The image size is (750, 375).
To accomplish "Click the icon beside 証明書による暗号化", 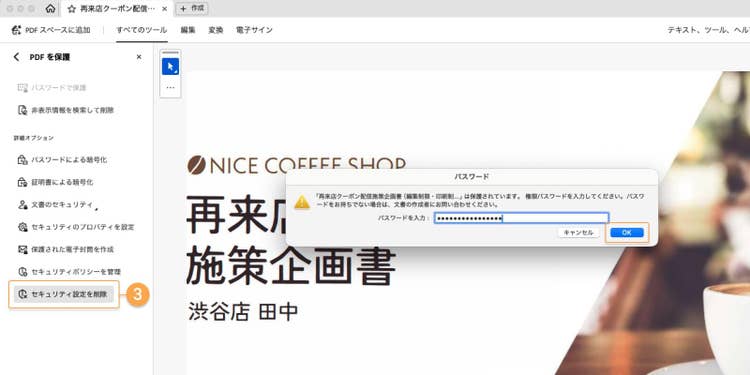I will pos(22,182).
